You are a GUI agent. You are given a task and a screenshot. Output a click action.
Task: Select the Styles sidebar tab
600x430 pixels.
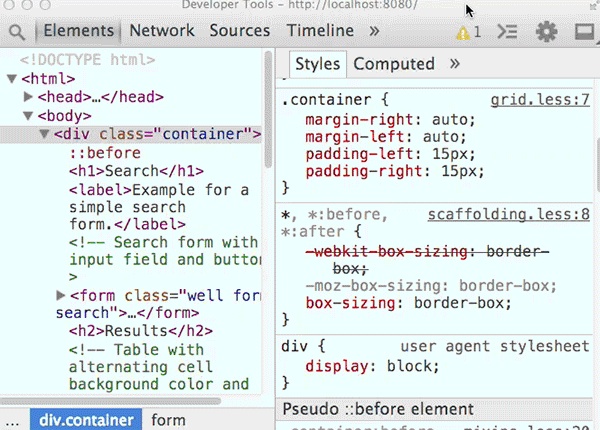[318, 64]
